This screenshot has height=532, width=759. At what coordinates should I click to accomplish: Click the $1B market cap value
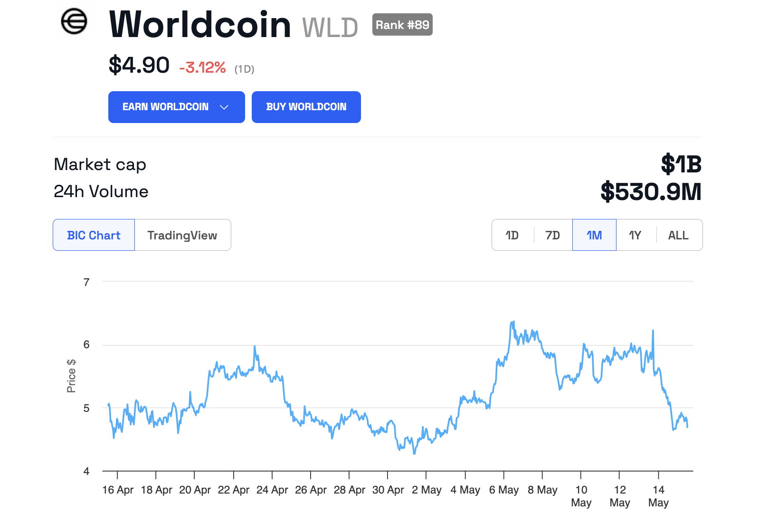(x=681, y=164)
